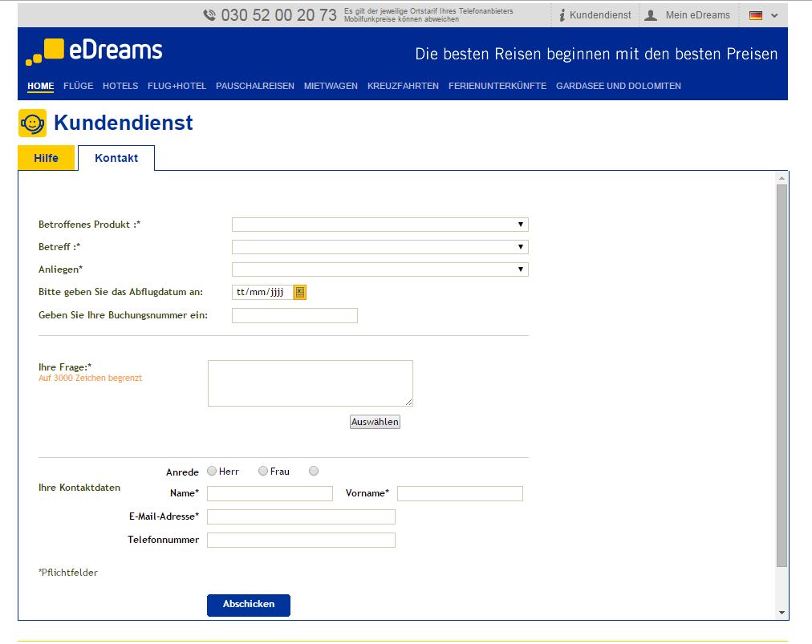This screenshot has width=812, height=644.
Task: Go to the KREUZFAHRTEN menu item
Action: coord(403,86)
